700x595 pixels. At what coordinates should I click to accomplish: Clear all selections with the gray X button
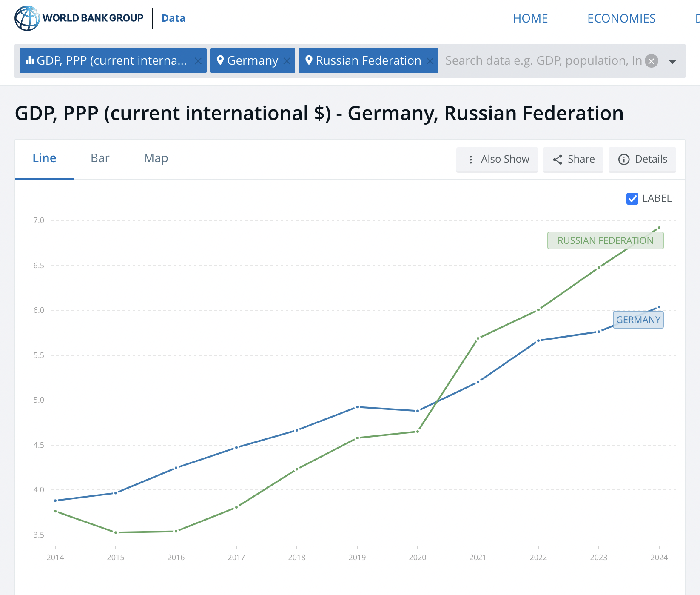point(652,61)
